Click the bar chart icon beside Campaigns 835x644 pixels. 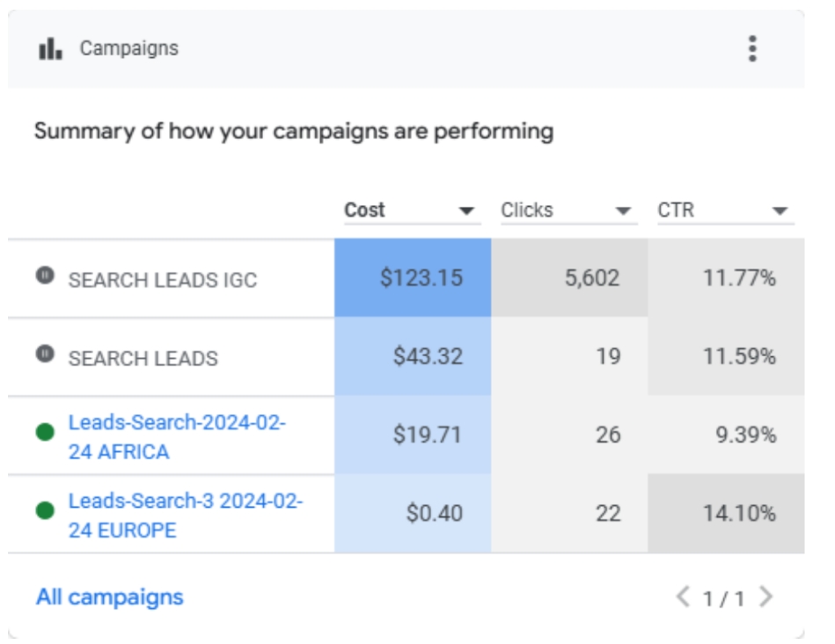pos(50,48)
